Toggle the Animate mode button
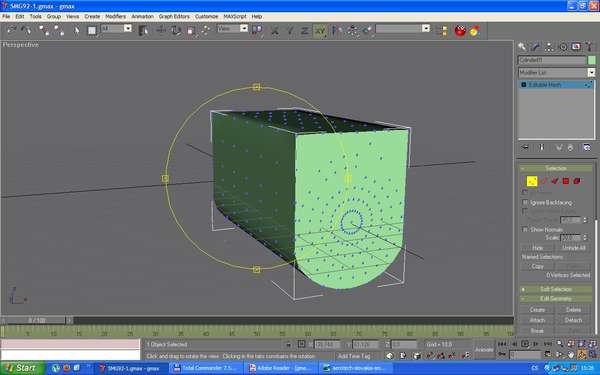 click(484, 350)
